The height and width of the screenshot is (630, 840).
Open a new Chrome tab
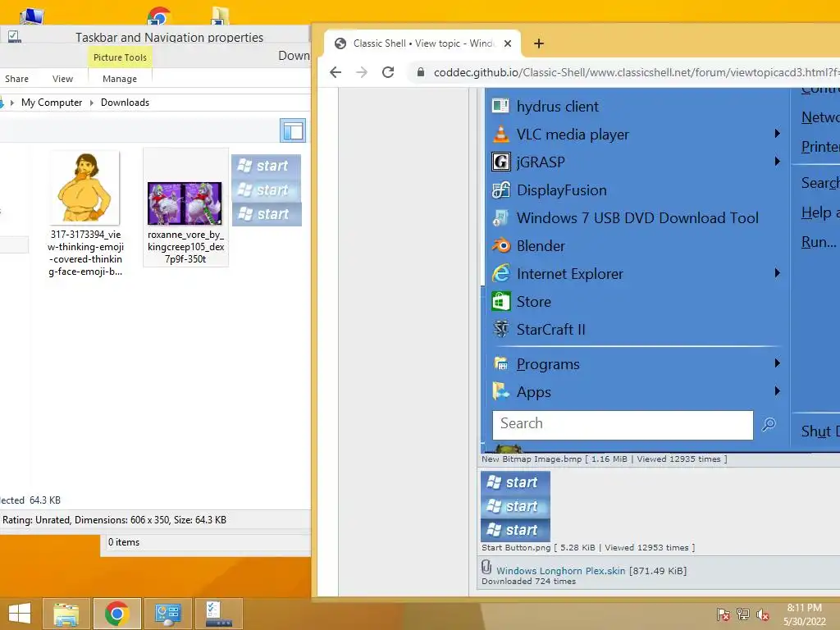point(539,43)
